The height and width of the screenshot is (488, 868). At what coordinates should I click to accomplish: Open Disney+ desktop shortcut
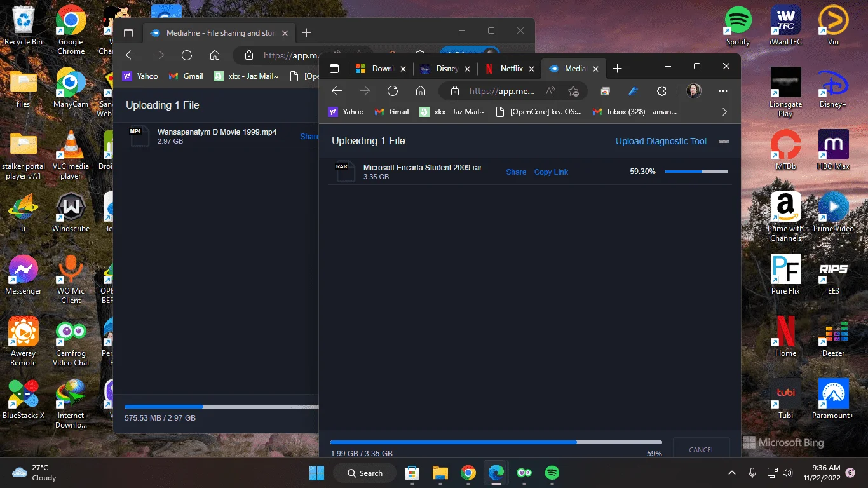tap(833, 88)
